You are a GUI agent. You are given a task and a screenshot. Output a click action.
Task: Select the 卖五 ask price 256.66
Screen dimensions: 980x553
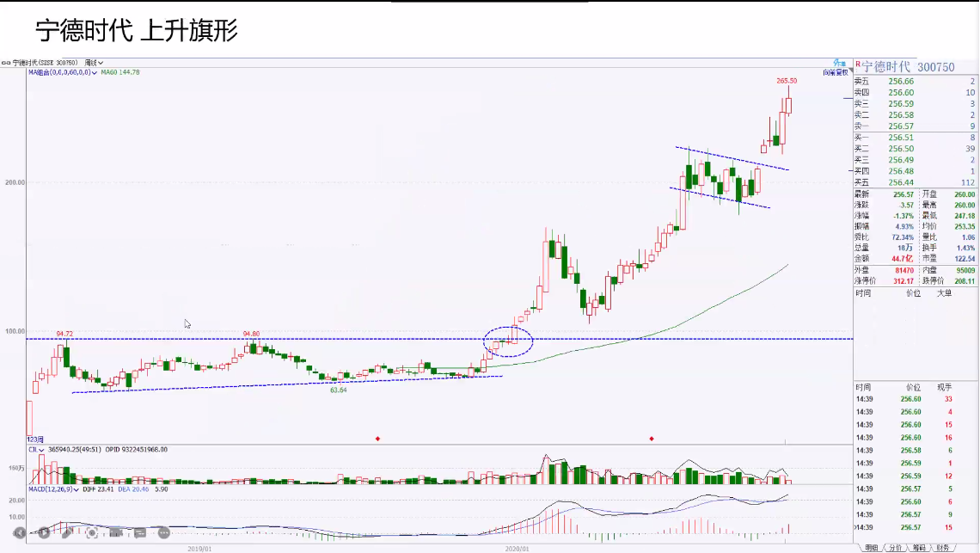(x=901, y=82)
